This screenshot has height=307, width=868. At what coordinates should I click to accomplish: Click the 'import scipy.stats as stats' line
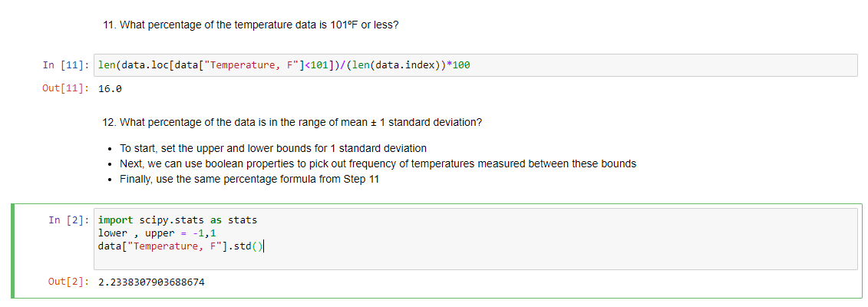click(x=178, y=220)
